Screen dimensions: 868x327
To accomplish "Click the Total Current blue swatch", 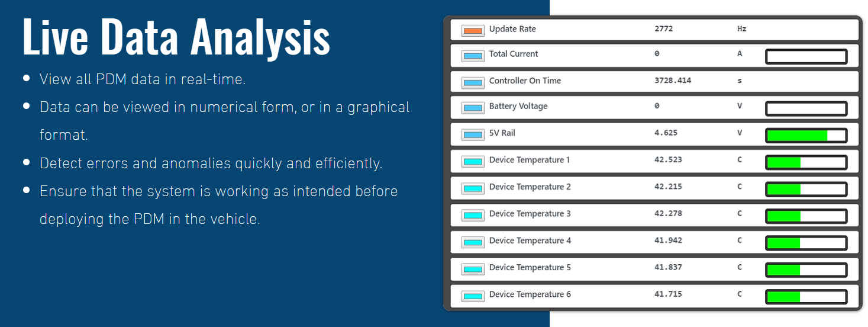I will pyautogui.click(x=473, y=56).
